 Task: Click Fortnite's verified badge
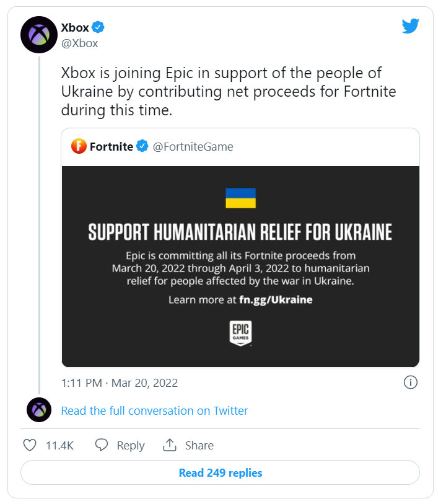(142, 147)
